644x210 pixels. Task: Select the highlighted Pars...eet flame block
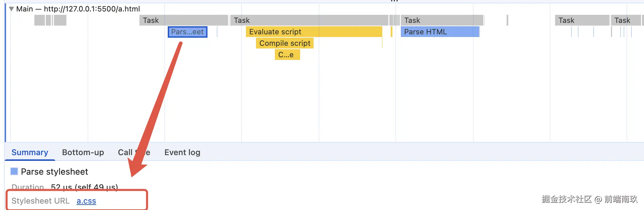[187, 32]
